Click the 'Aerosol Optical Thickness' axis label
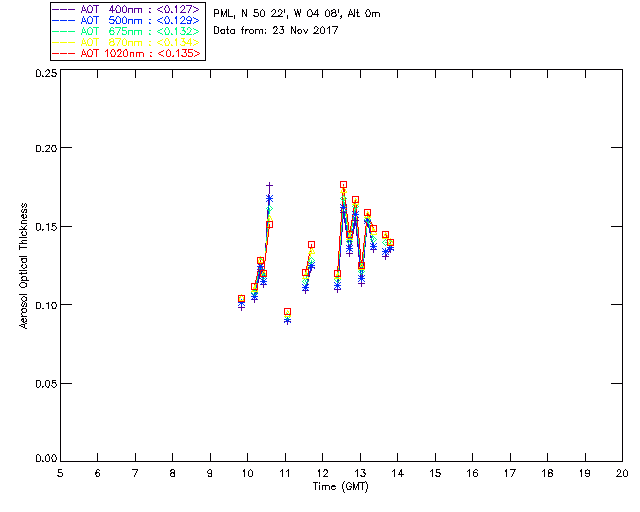This screenshot has width=640, height=512. coord(24,265)
